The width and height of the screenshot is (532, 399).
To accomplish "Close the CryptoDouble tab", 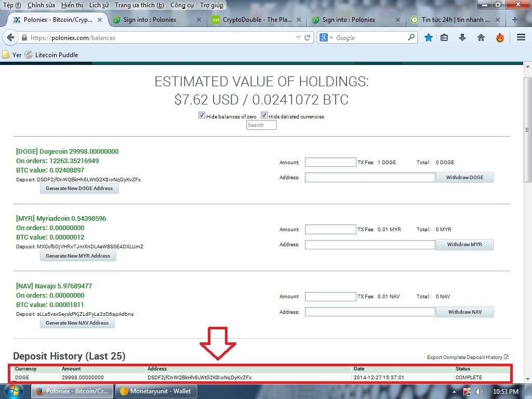I will point(299,20).
